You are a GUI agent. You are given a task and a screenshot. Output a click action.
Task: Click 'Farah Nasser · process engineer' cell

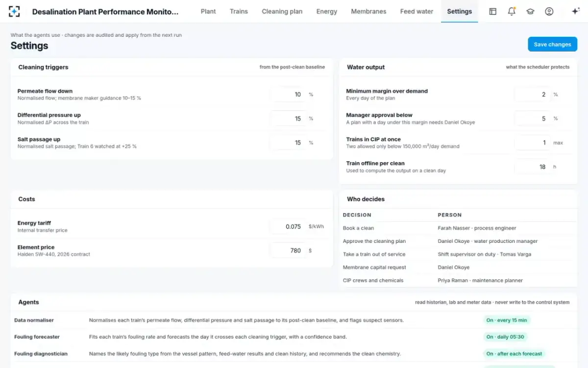pos(477,228)
